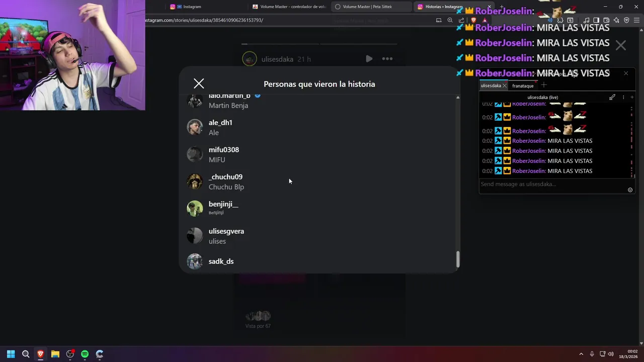Open a new browser tab

point(501,7)
